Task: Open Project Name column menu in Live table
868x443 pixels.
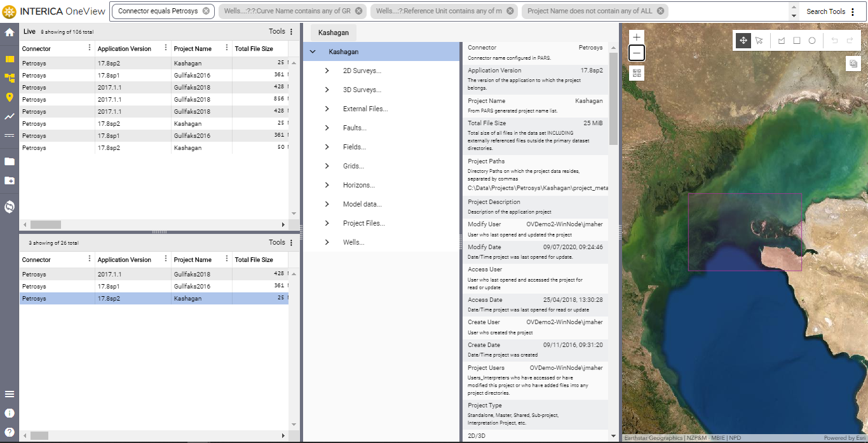Action: (x=227, y=48)
